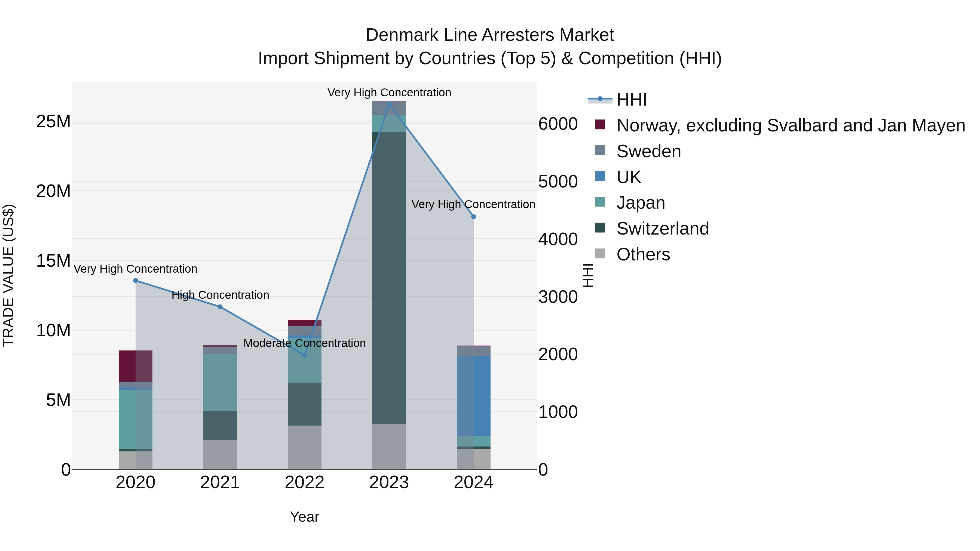Click the Switzerland dark green legend swatch

[x=600, y=227]
